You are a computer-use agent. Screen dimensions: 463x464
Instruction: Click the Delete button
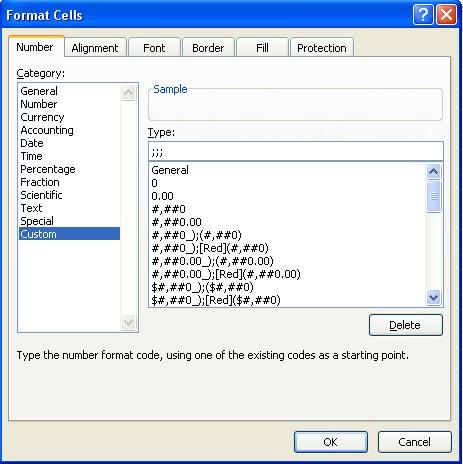click(406, 325)
